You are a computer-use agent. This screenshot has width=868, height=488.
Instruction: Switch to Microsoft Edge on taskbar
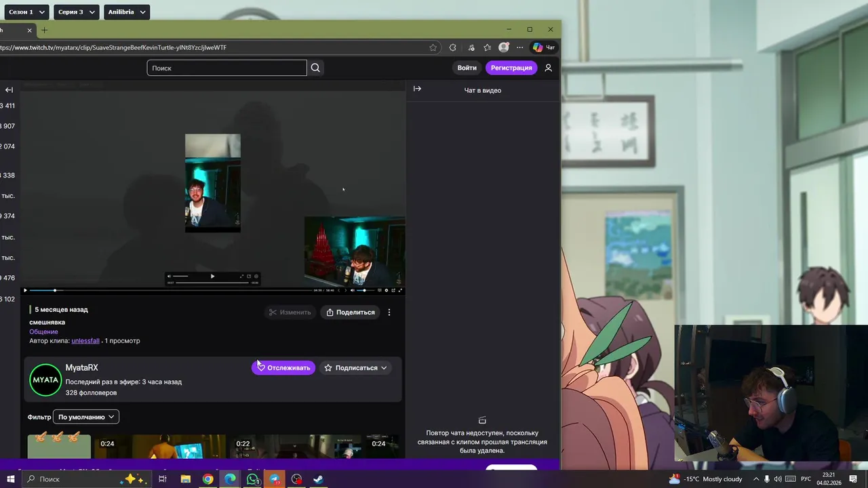pos(230,479)
